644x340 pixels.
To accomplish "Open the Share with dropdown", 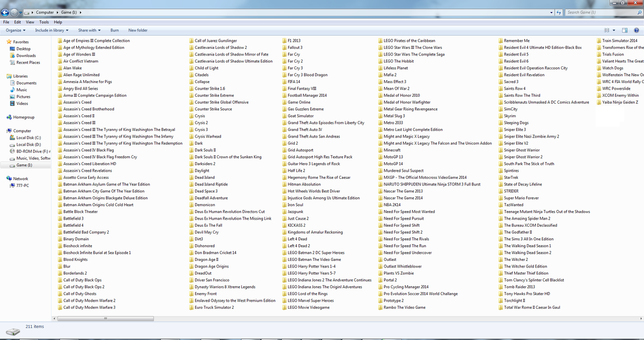I will click(x=90, y=30).
